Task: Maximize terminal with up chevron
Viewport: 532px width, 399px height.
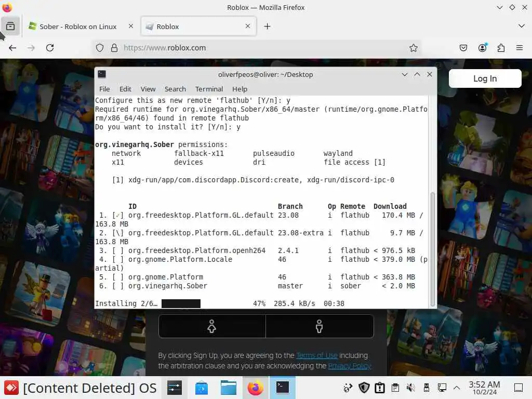Action: tap(417, 74)
